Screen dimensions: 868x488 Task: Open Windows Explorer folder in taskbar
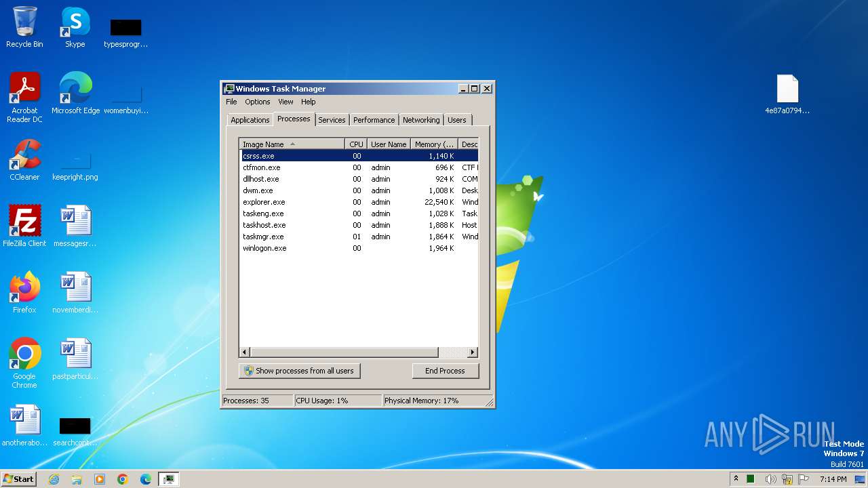pos(77,479)
